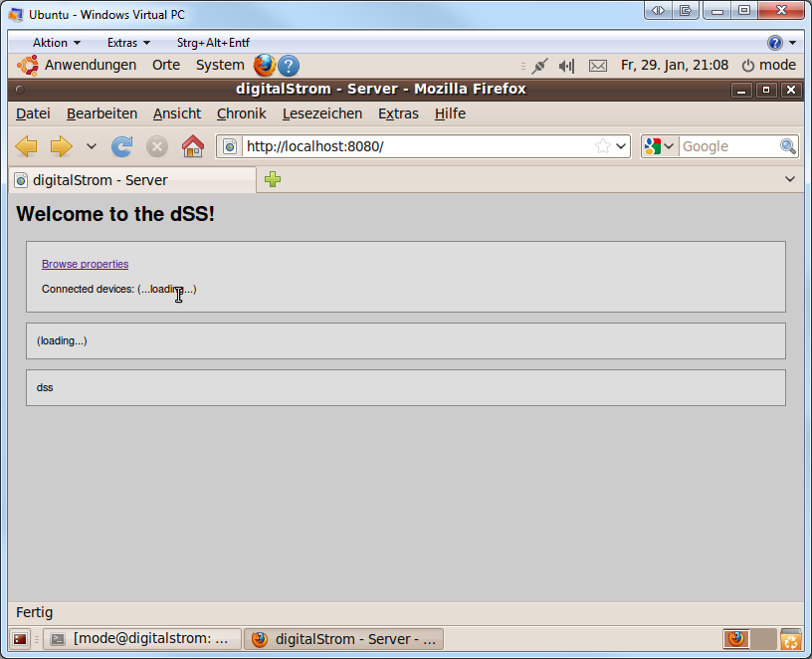This screenshot has width=812, height=659.
Task: Follow the Browse properties link
Action: [85, 264]
